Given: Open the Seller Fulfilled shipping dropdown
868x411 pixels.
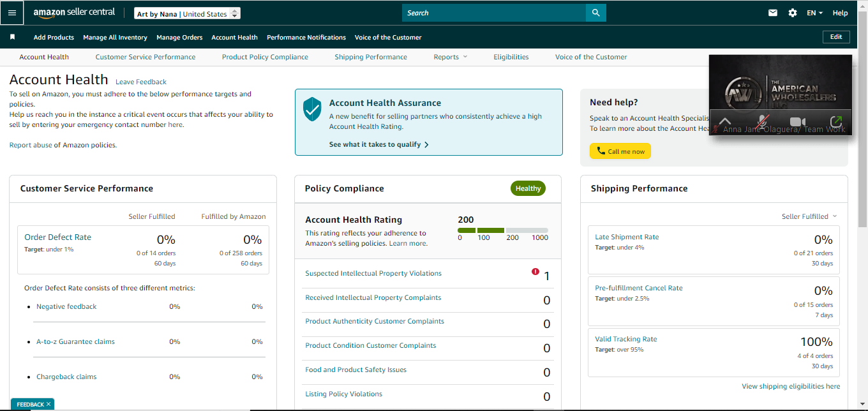Looking at the screenshot, I should (809, 216).
